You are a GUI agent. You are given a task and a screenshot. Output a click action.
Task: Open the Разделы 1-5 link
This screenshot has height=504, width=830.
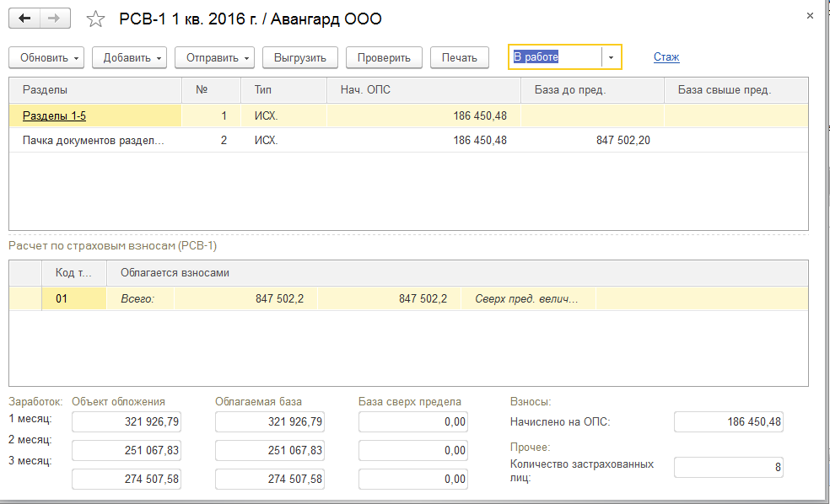[x=54, y=115]
